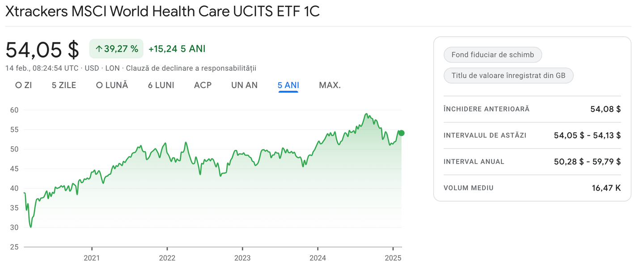This screenshot has width=644, height=266.
Task: Click Titlu de valoare înregistrat din GB chip
Action: pos(508,76)
